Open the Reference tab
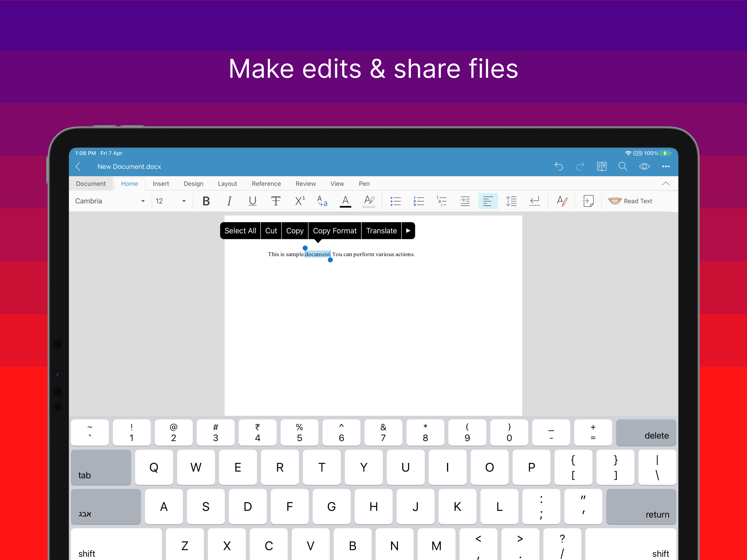The image size is (747, 560). (266, 183)
